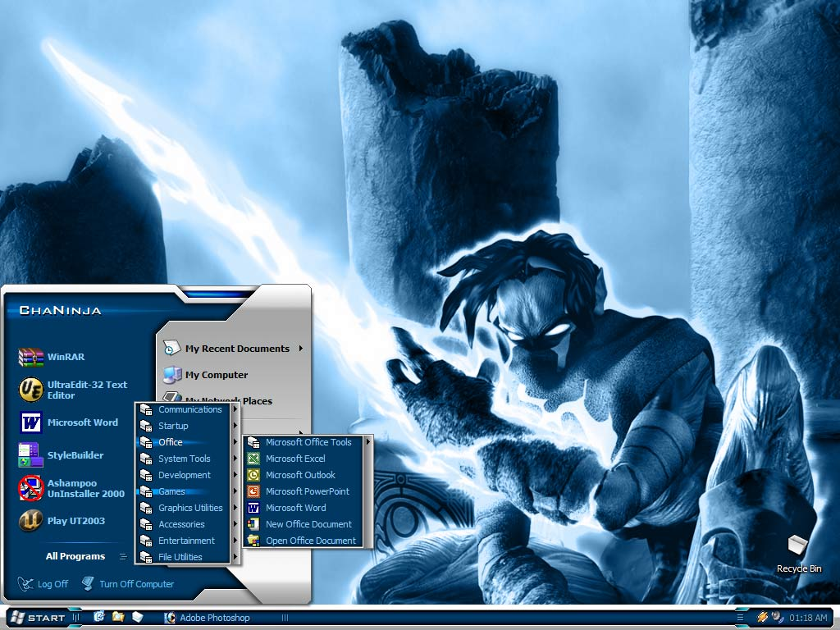Click Turn Off Computer button

click(128, 584)
